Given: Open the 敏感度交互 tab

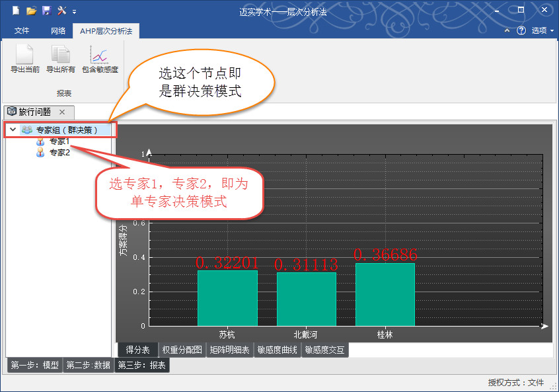Looking at the screenshot, I should 325,350.
